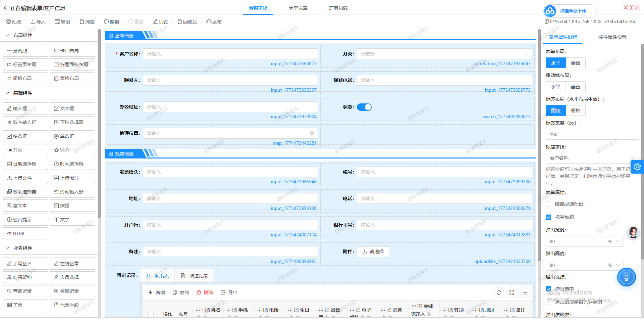Screen dimensions: 644x320
Task: Select the 联系人 subtable tab
Action: pos(157,276)
